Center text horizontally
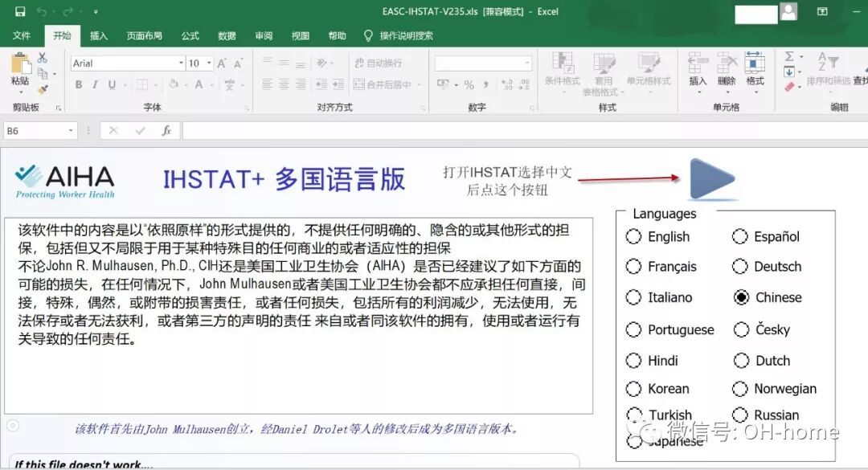This screenshot has width=868, height=470. coord(284,84)
